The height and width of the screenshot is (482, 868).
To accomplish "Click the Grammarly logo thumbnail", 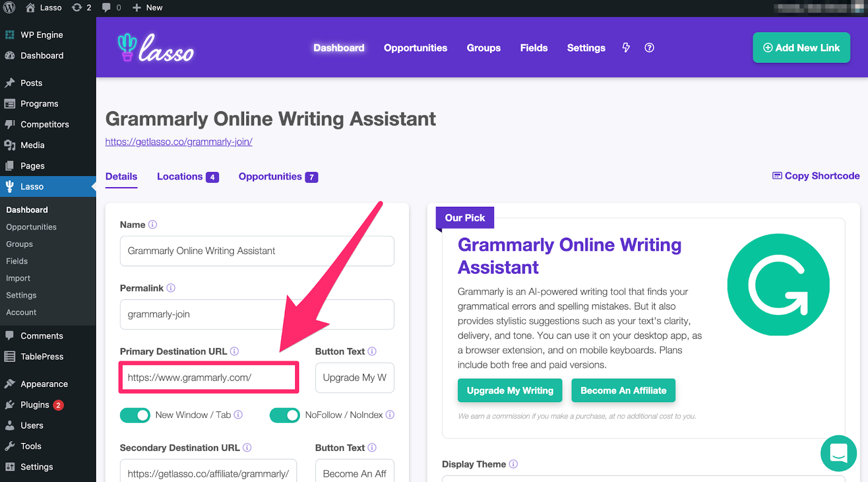I will (778, 285).
